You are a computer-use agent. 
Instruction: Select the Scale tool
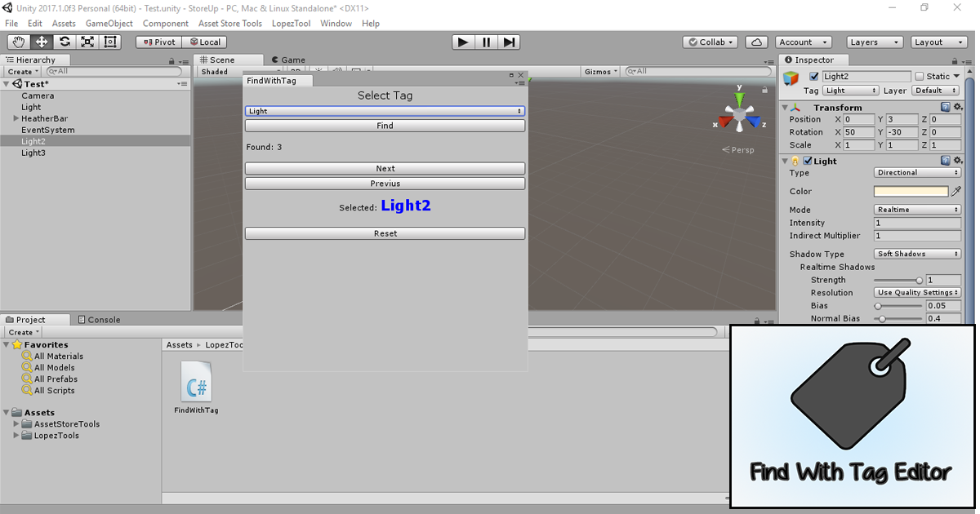point(87,42)
